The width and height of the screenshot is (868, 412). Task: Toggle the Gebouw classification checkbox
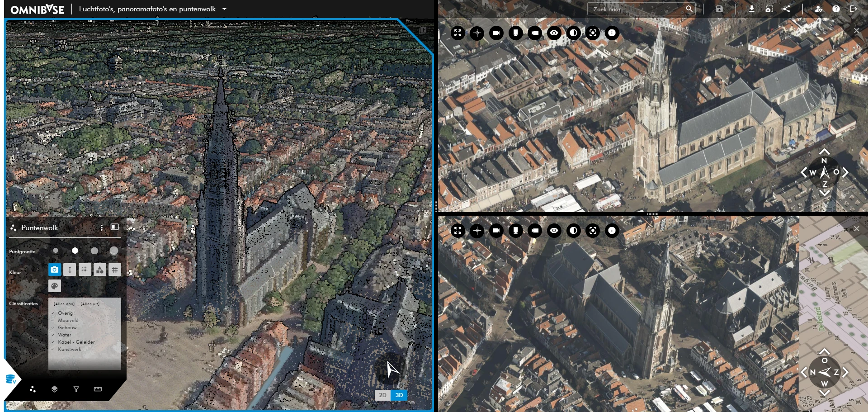53,327
